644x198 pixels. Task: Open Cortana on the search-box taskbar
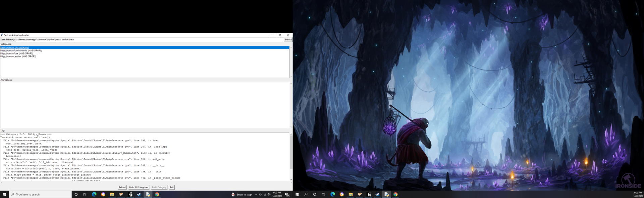click(x=76, y=194)
